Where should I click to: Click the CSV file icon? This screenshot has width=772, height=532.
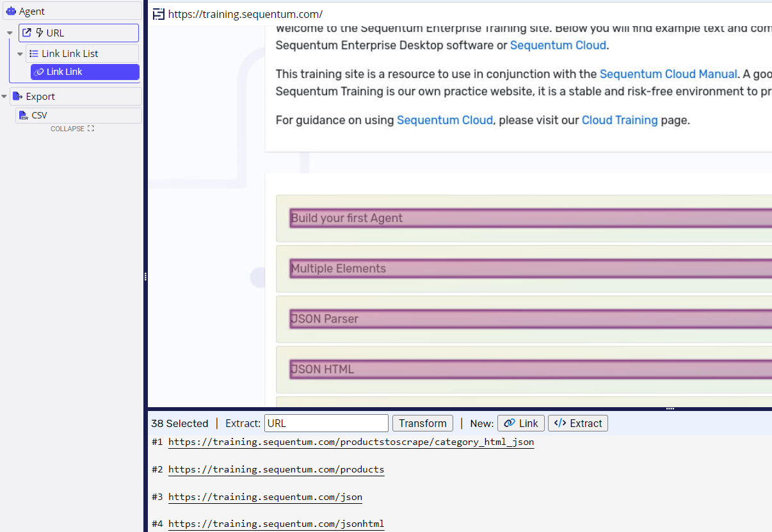[24, 115]
